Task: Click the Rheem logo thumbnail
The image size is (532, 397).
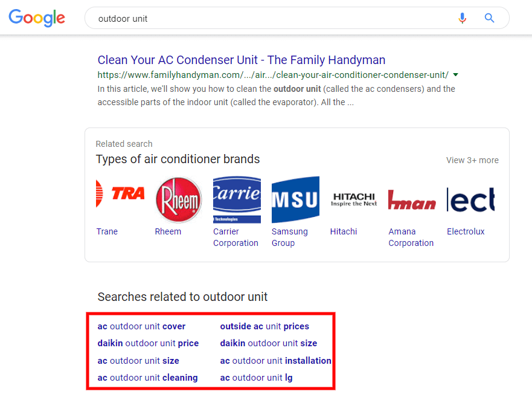Action: [x=179, y=199]
